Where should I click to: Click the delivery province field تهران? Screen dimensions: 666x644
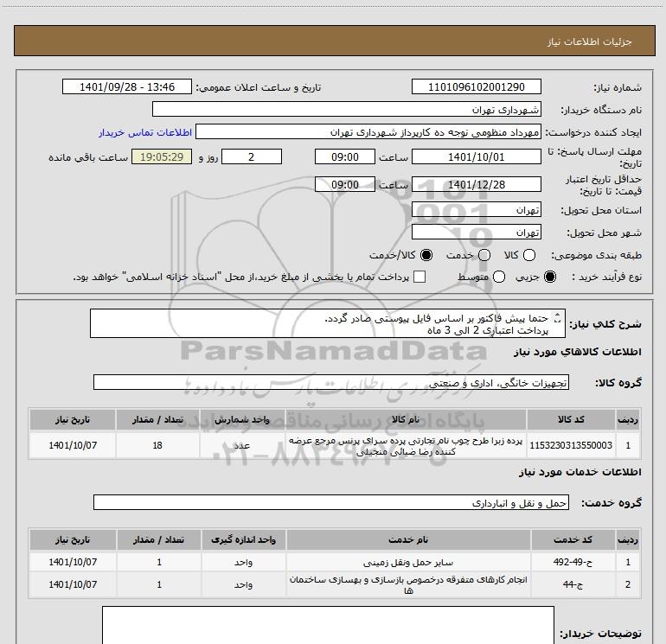(x=476, y=210)
